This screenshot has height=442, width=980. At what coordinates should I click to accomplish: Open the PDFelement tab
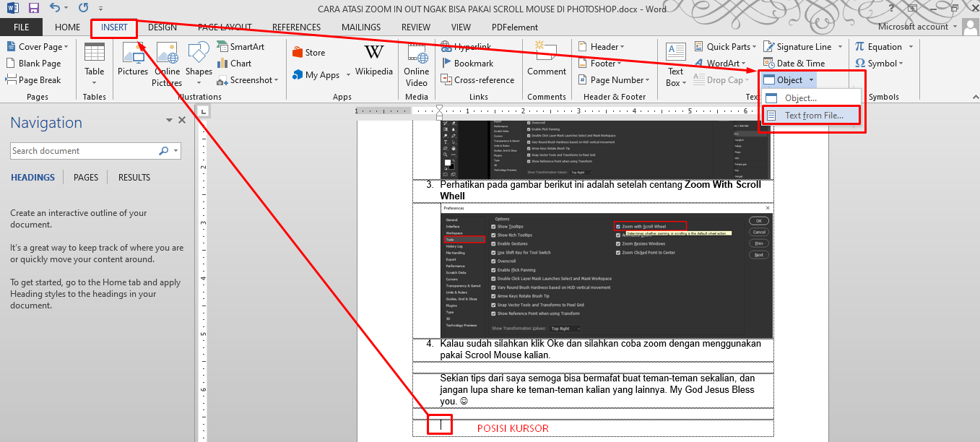(515, 27)
